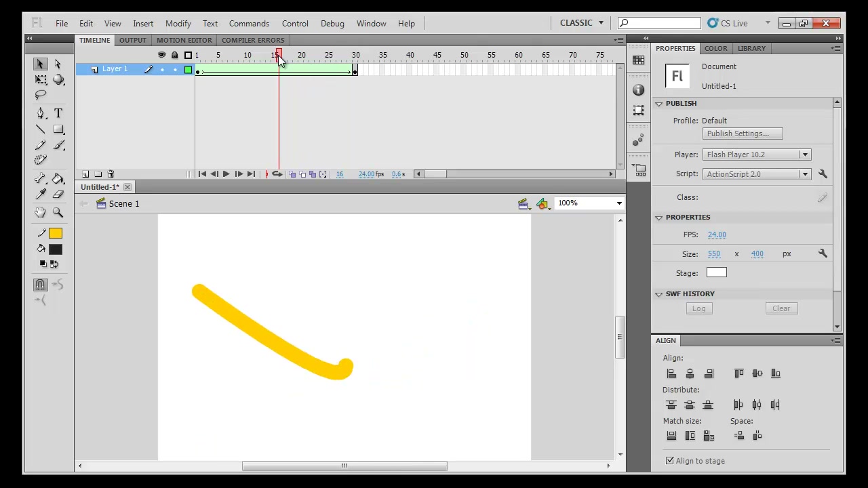
Task: Toggle show all layers as outlines
Action: pyautogui.click(x=188, y=55)
